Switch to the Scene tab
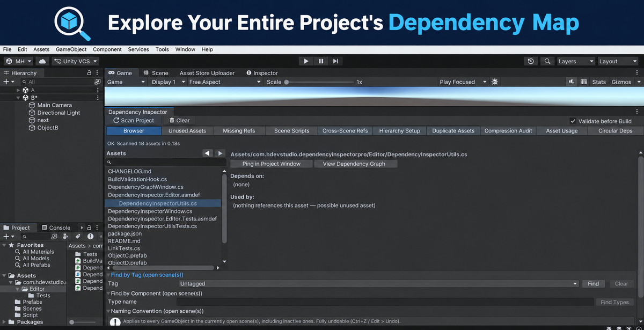644x330 pixels. coord(156,73)
